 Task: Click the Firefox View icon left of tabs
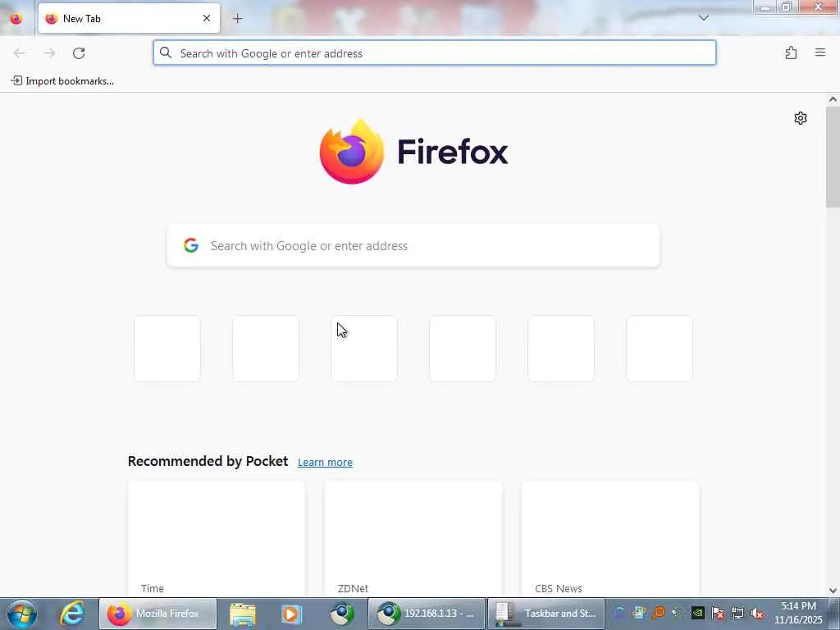[16, 19]
